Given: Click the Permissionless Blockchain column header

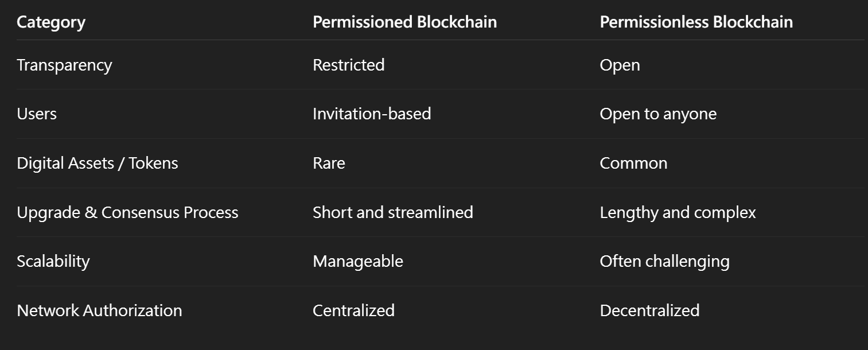Looking at the screenshot, I should [696, 22].
